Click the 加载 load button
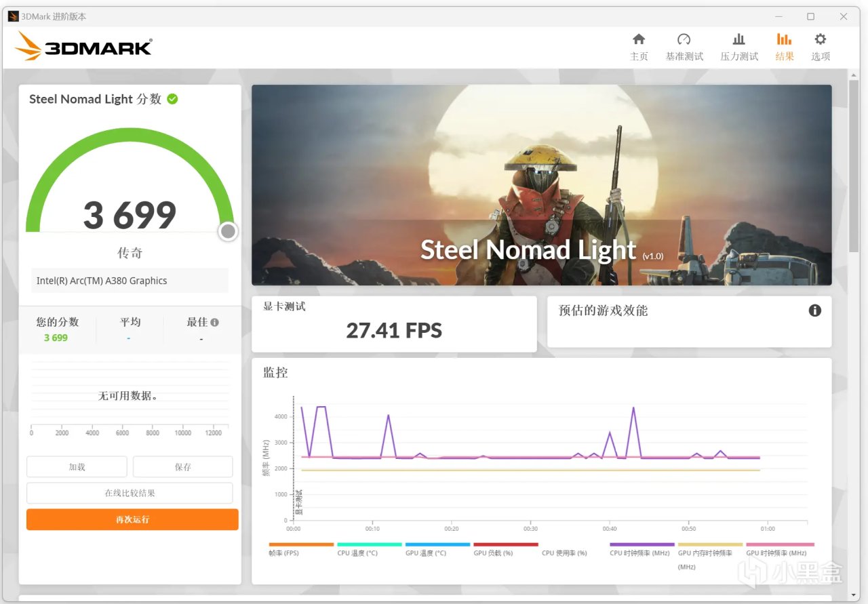 pos(77,467)
